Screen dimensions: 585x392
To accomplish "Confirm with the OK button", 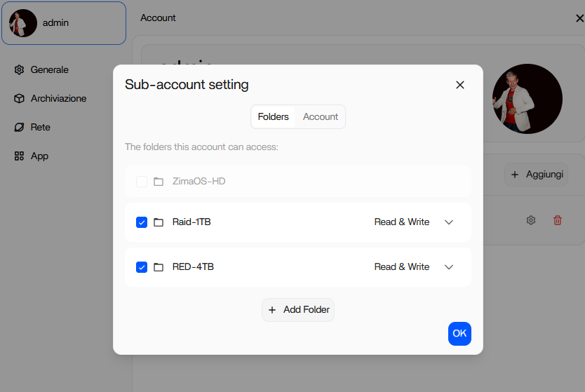I will click(459, 334).
